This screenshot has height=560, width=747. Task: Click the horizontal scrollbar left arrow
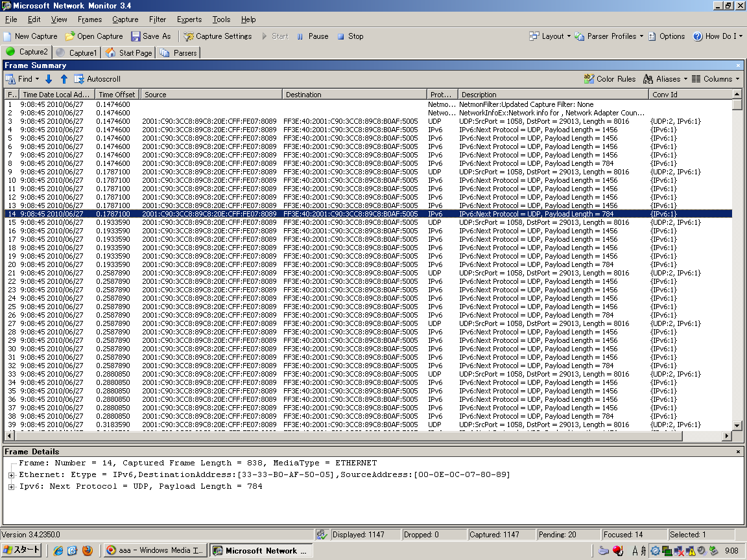click(x=9, y=436)
